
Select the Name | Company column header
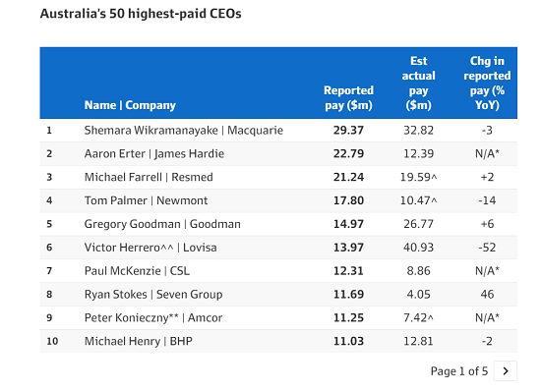130,105
